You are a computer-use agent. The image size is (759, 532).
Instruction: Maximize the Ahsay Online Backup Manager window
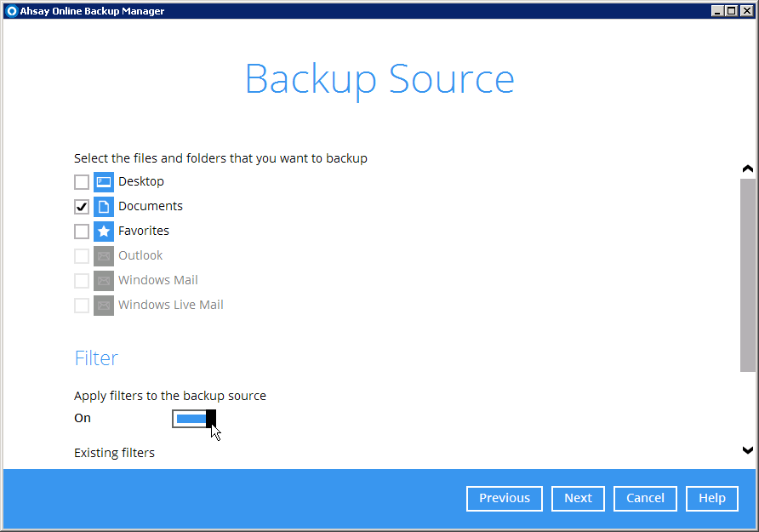pos(732,11)
